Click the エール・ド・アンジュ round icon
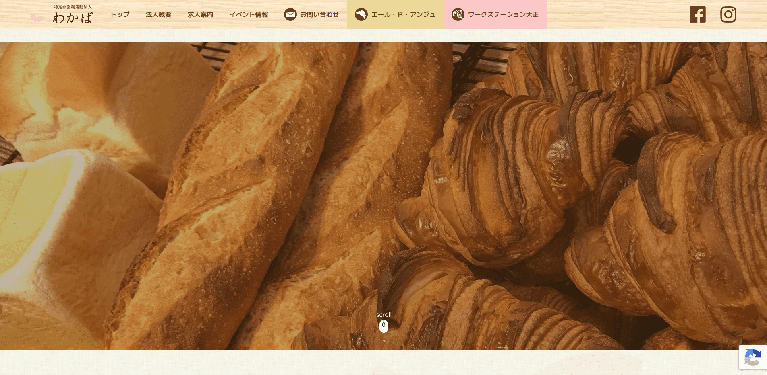Viewport: 767px width, 375px height. coord(361,15)
